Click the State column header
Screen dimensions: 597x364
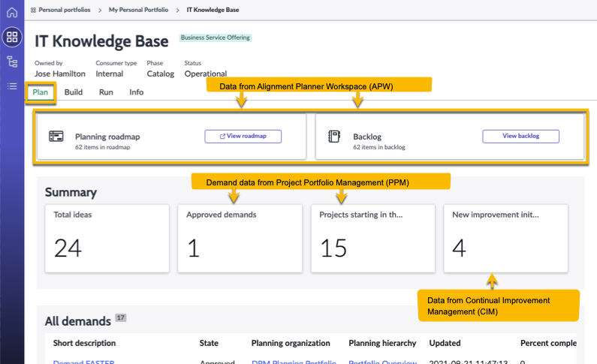pos(209,343)
